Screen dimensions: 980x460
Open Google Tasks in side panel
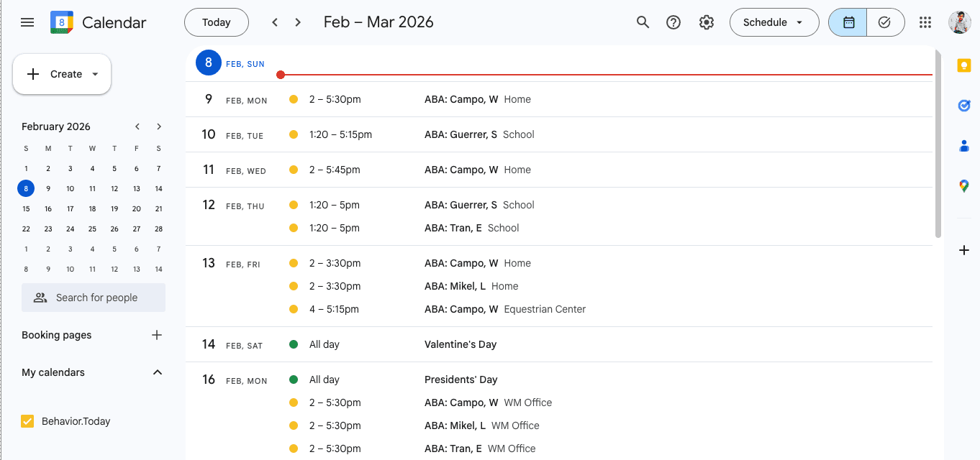tap(964, 106)
